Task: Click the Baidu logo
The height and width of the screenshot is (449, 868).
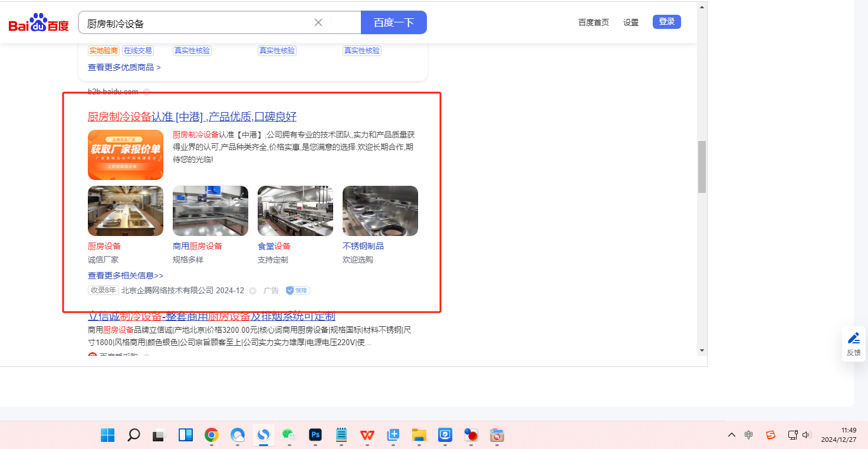Action: 38,23
